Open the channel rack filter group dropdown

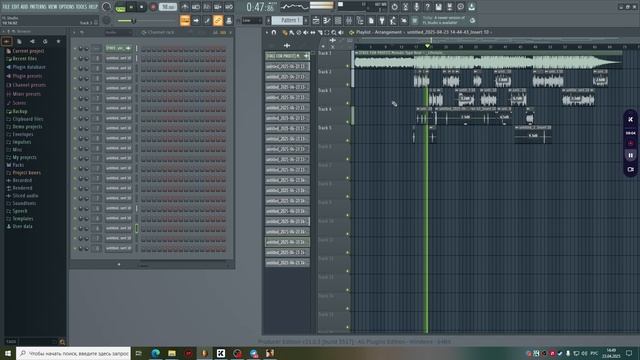pos(118,32)
